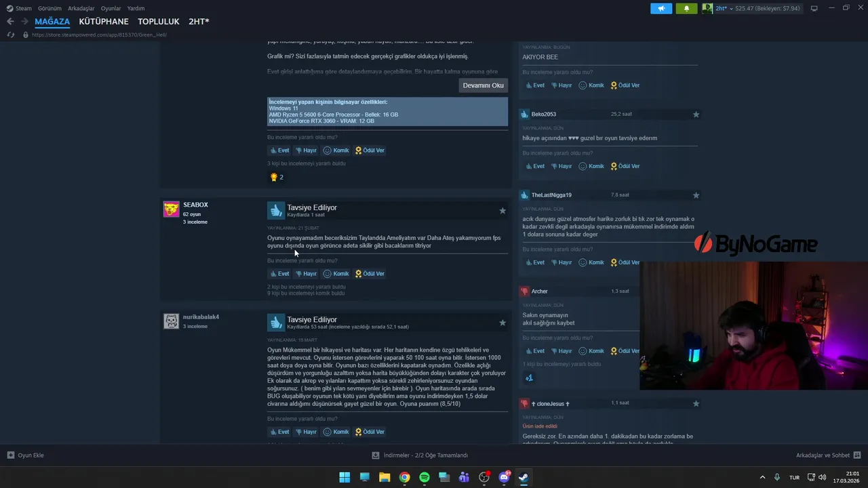868x488 pixels.
Task: Reload the store page
Action: coord(10,35)
